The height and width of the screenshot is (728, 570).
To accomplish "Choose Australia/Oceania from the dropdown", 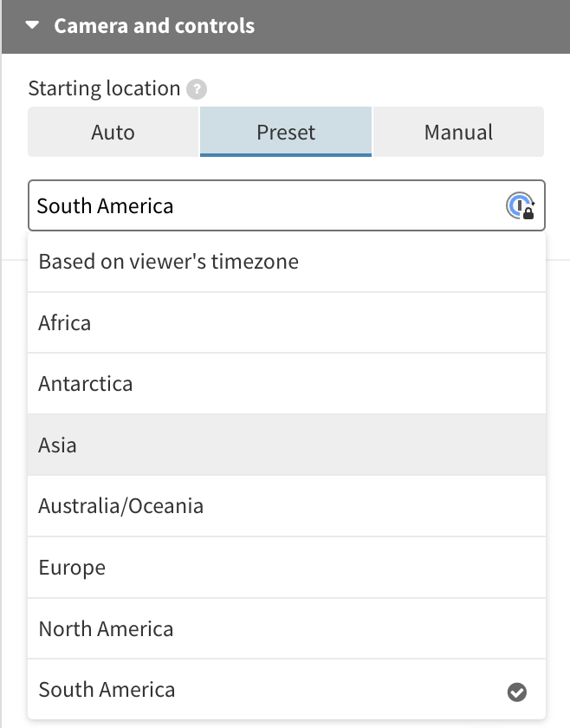I will [121, 506].
